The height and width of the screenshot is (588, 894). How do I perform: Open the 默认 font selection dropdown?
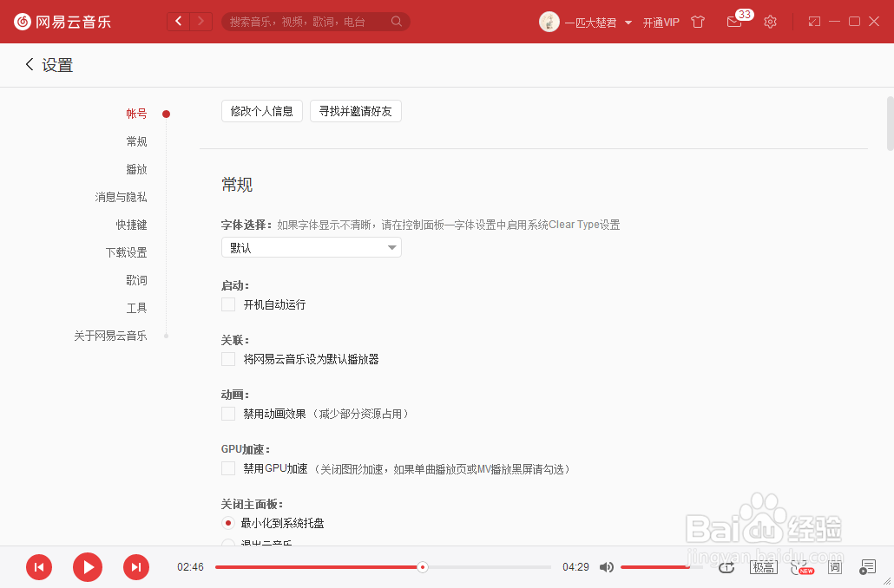pos(311,247)
